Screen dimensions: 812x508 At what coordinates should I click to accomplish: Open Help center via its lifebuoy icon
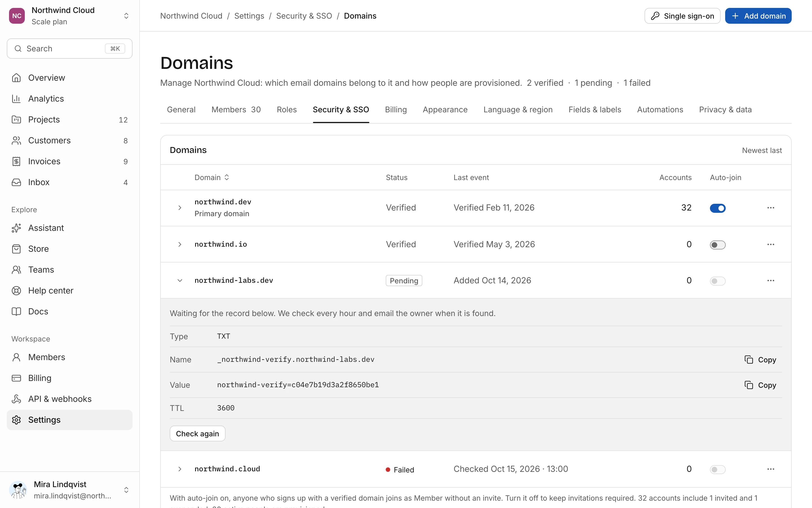tap(16, 291)
